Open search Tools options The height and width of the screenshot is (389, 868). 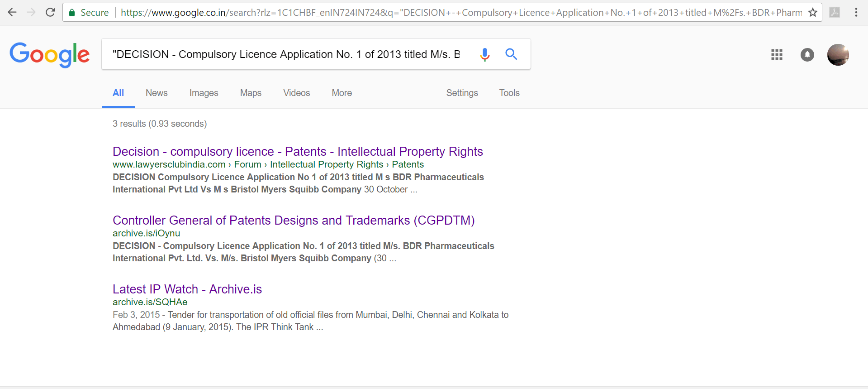(x=509, y=93)
